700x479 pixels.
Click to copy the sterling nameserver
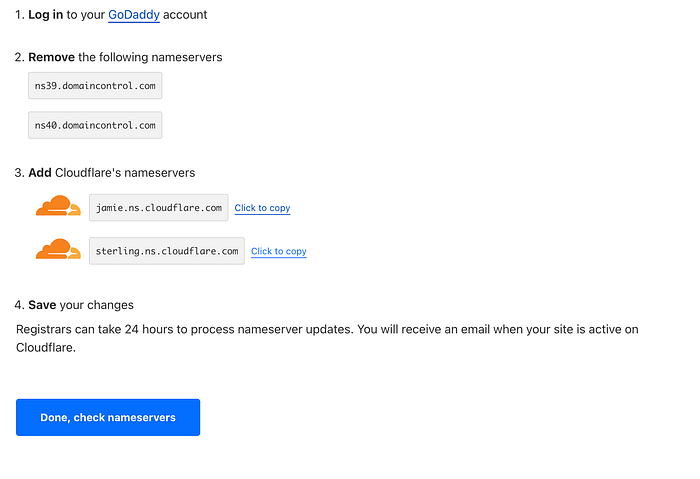click(x=279, y=251)
